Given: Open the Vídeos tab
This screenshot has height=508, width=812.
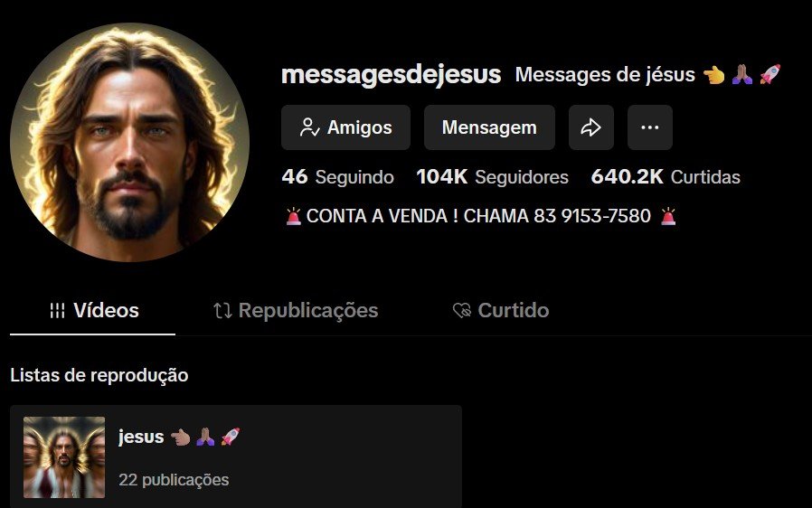Looking at the screenshot, I should 93,311.
